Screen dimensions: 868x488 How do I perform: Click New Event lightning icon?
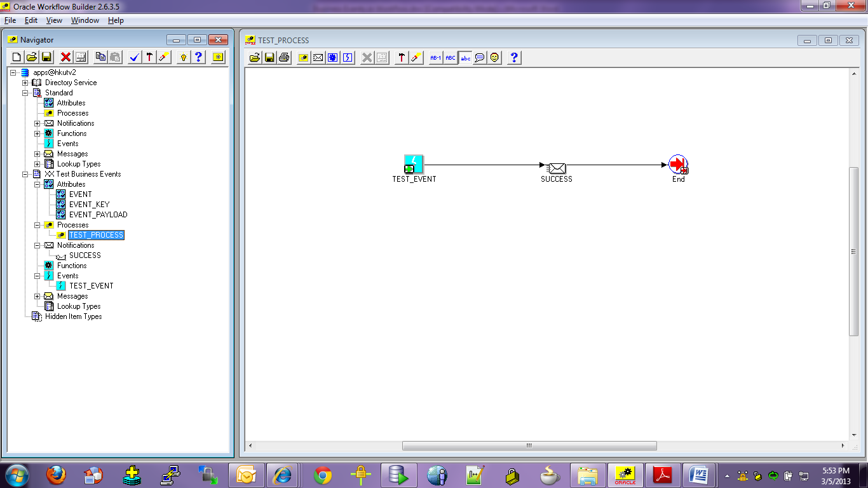[x=348, y=58]
